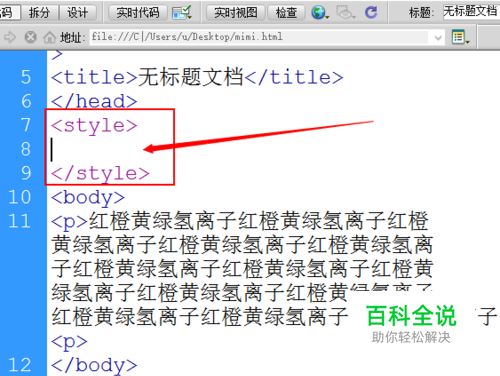This screenshot has height=376, width=500.
Task: Click the home page icon
Action: click(x=49, y=37)
